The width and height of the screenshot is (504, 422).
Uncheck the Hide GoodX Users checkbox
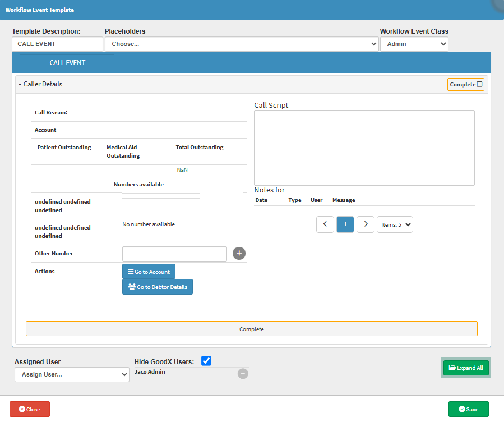206,361
